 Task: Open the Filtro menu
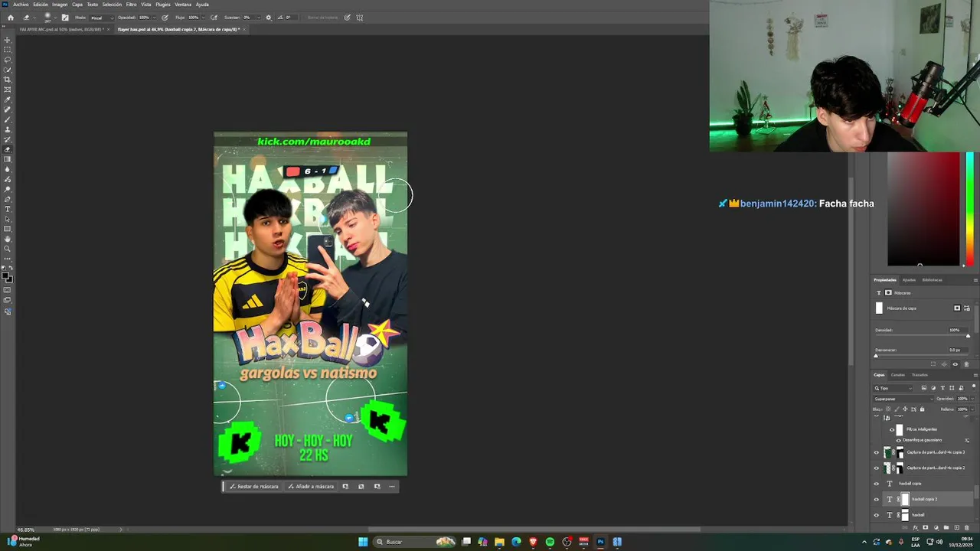tap(131, 5)
